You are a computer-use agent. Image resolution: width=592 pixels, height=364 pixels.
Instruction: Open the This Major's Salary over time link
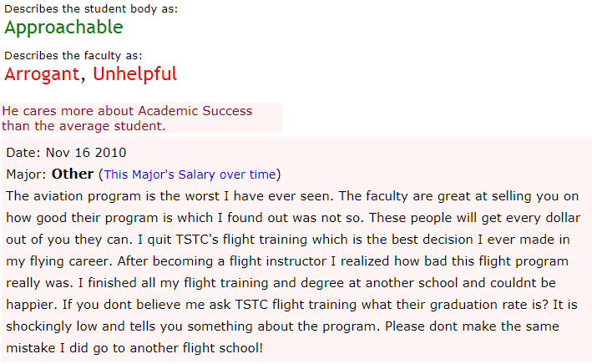coord(190,174)
